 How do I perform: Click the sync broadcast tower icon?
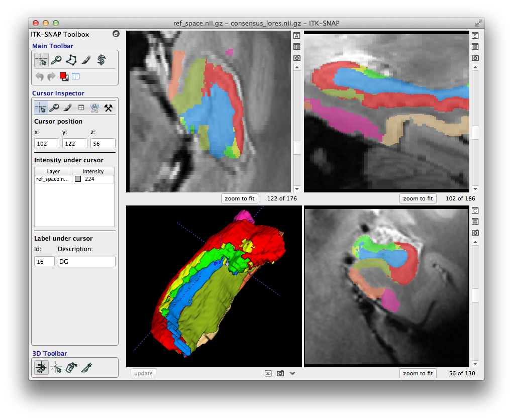click(94, 108)
